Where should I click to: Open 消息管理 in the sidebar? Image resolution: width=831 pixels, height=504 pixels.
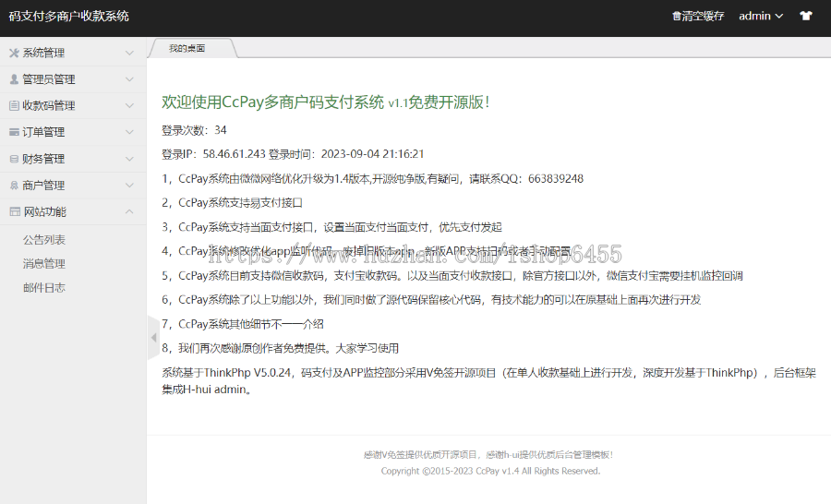(44, 264)
